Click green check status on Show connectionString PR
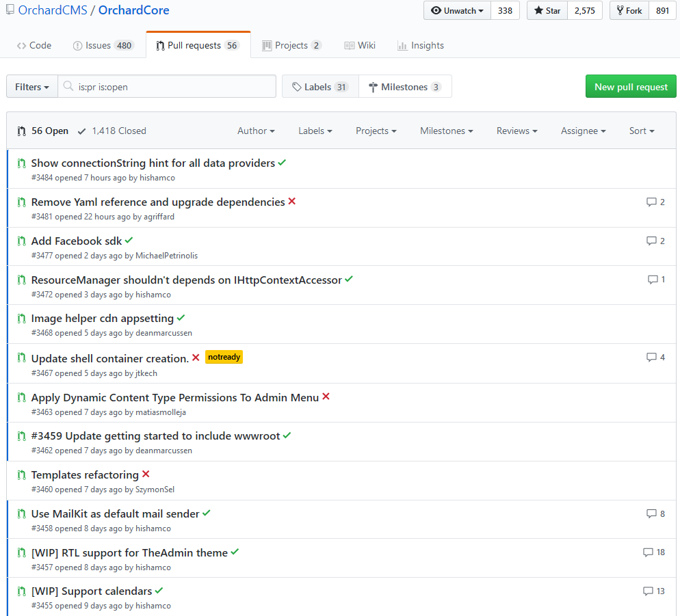The height and width of the screenshot is (616, 680). (x=283, y=163)
